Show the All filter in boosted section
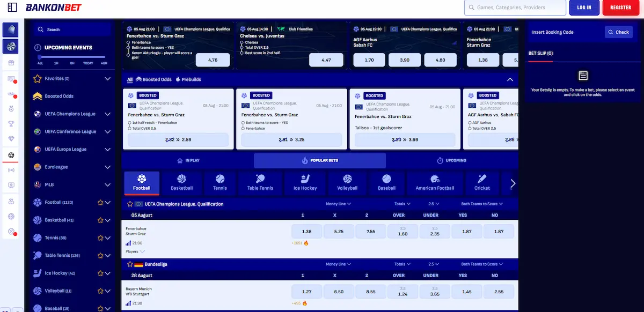 click(x=130, y=79)
